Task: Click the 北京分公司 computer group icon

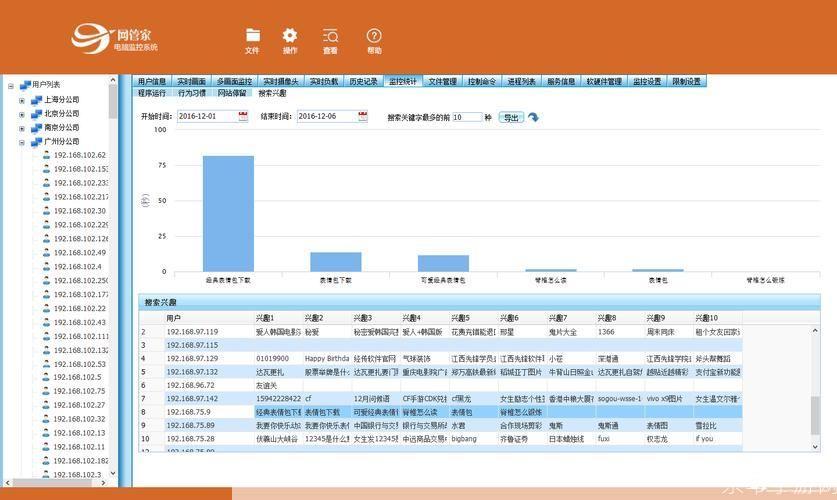Action: coord(36,114)
